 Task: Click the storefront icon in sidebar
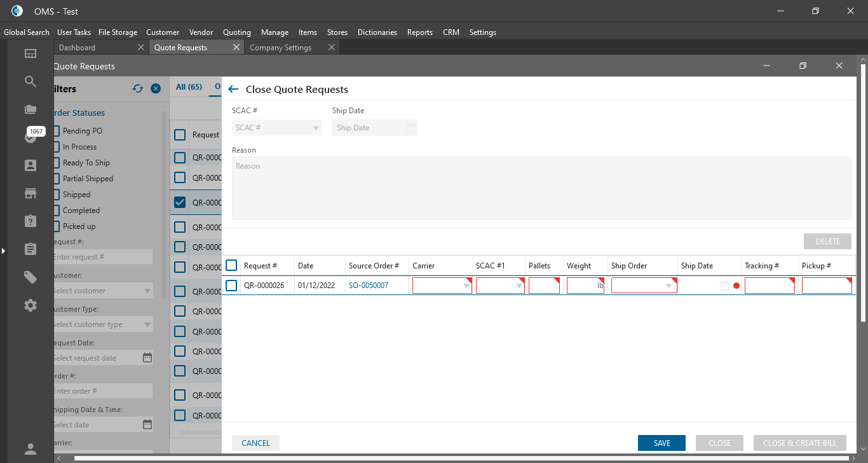pos(31,193)
